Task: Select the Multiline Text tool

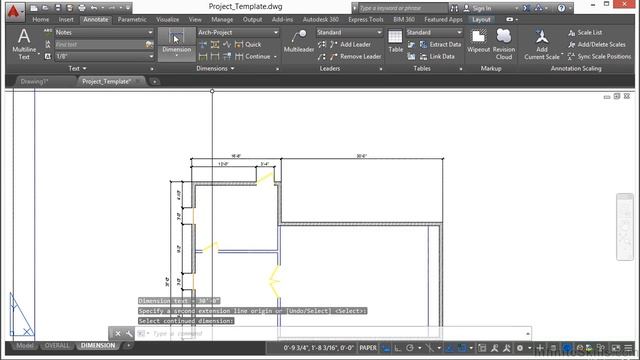Action: tap(24, 44)
